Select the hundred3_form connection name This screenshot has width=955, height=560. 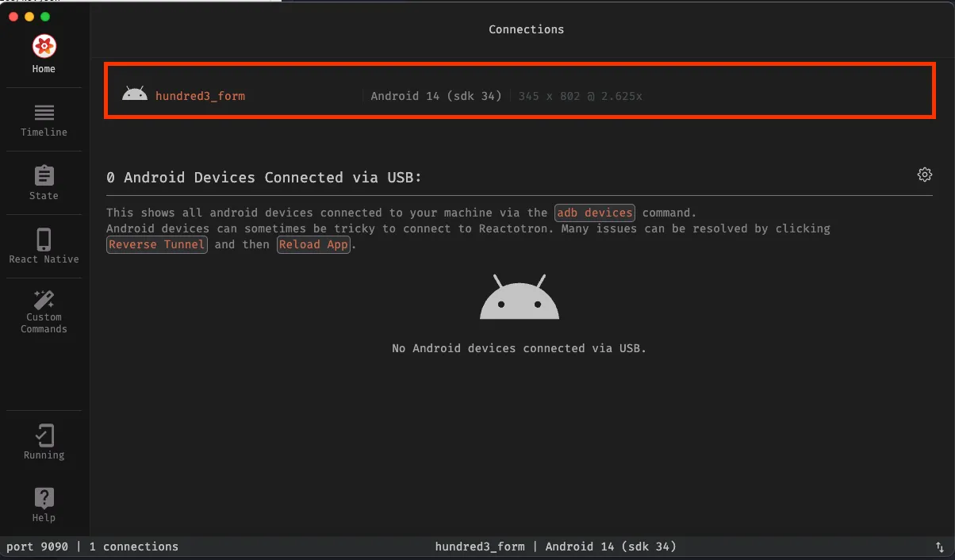click(200, 96)
